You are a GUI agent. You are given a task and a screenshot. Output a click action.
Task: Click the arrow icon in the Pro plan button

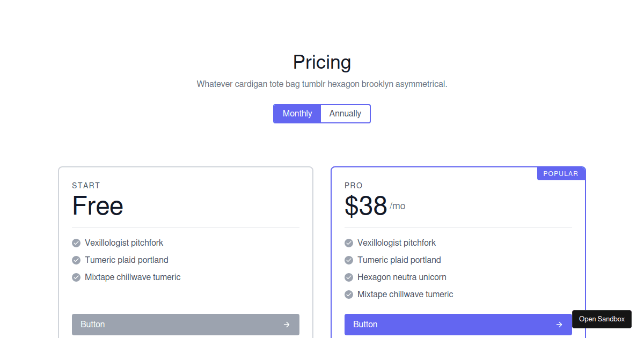point(559,324)
